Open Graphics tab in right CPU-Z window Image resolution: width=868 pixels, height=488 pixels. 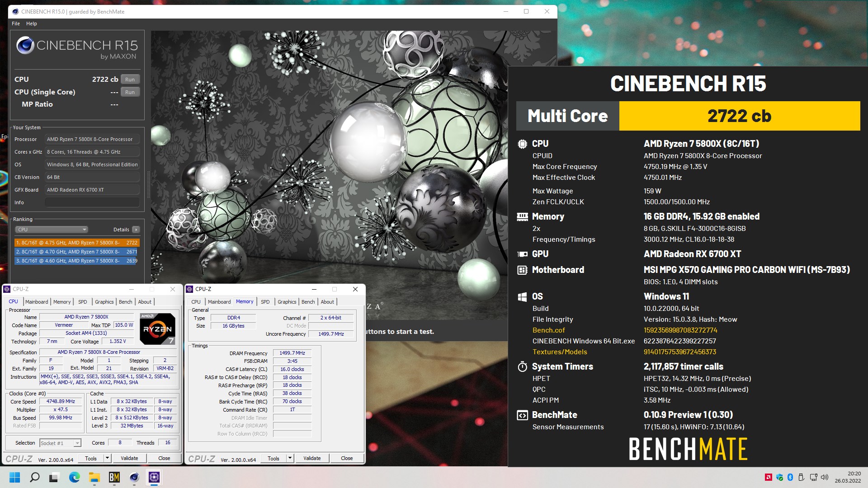[287, 302]
